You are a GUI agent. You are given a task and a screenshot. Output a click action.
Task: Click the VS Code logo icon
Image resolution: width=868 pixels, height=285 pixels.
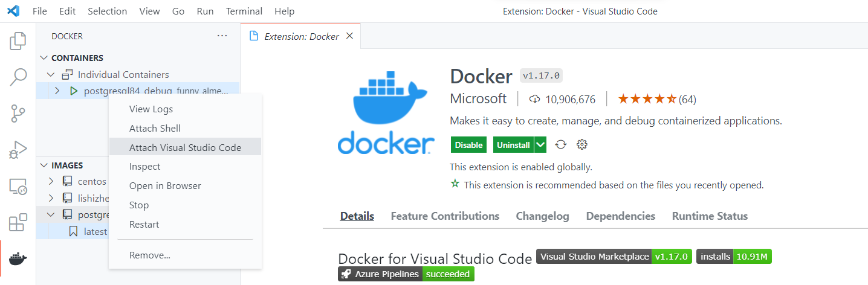[13, 11]
